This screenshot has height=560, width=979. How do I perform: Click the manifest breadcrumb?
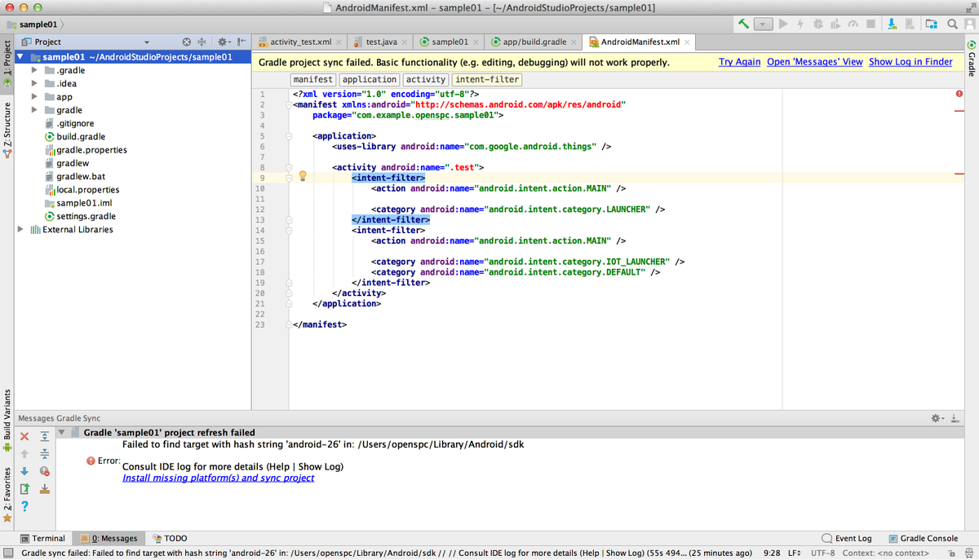point(313,79)
